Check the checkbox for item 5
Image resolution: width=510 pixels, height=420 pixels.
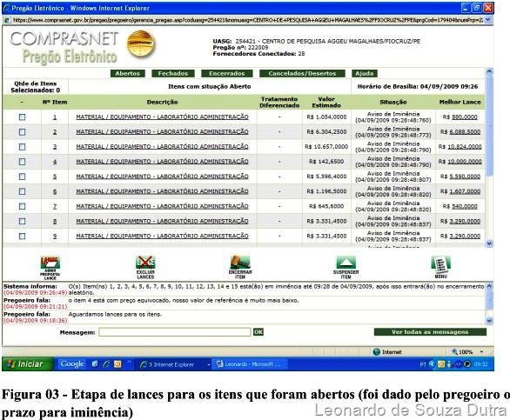(x=22, y=177)
